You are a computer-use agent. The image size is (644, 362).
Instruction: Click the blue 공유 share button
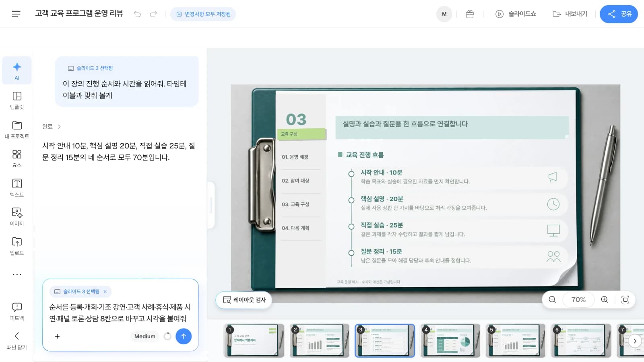coord(619,14)
